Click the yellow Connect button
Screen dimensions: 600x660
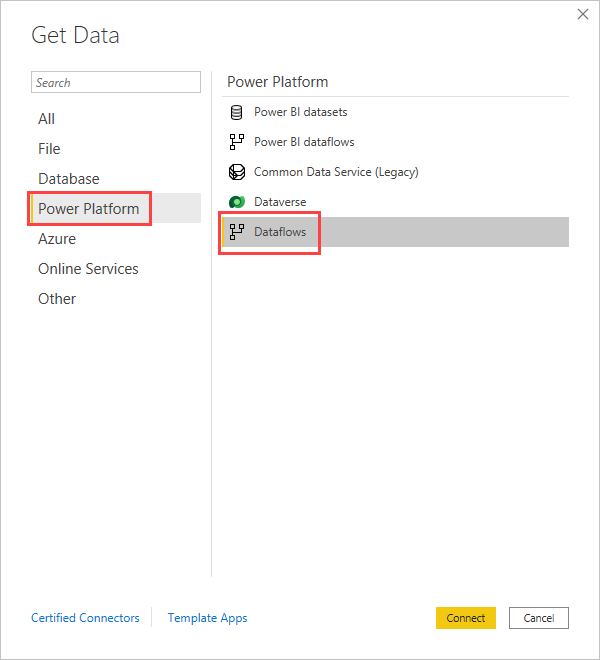466,618
